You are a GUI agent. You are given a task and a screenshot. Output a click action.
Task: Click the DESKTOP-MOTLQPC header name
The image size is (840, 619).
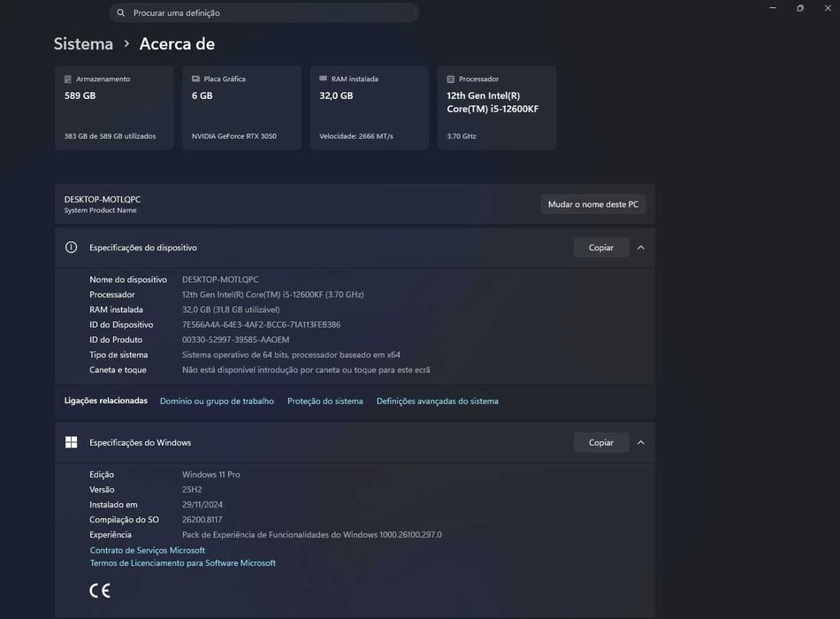103,199
